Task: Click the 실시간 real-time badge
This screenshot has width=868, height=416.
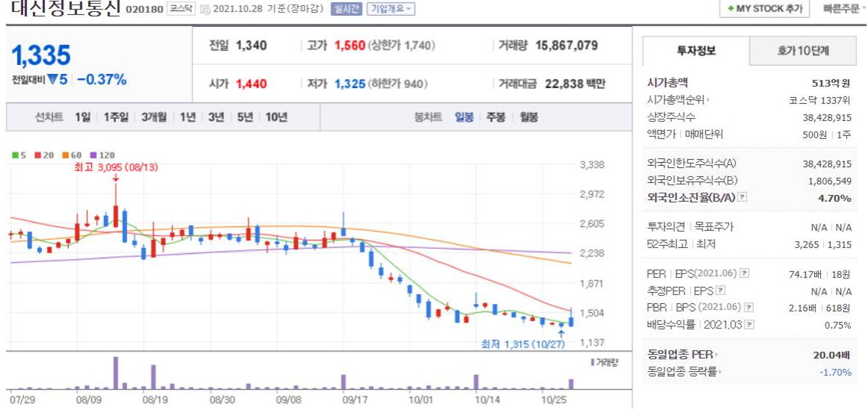Action: [347, 9]
